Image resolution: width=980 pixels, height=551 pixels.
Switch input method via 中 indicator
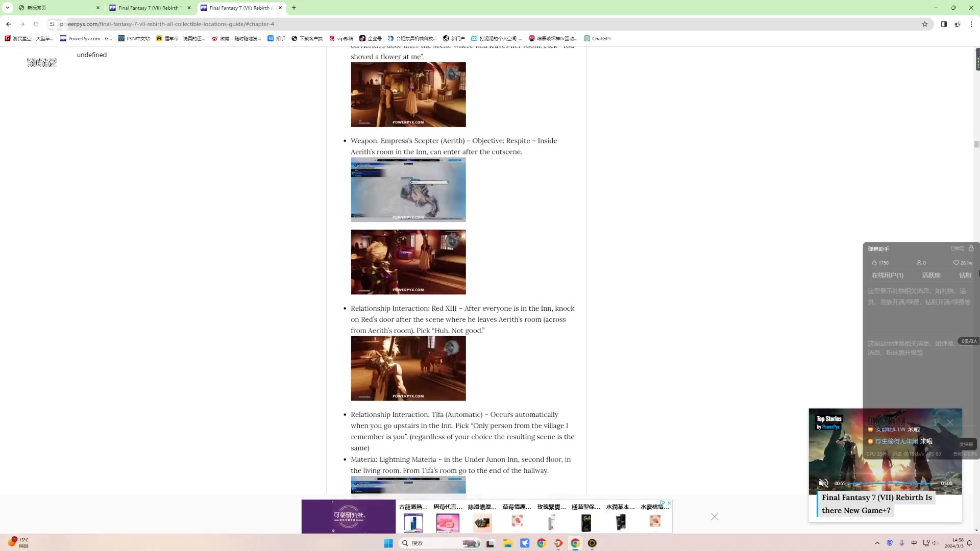click(x=914, y=543)
